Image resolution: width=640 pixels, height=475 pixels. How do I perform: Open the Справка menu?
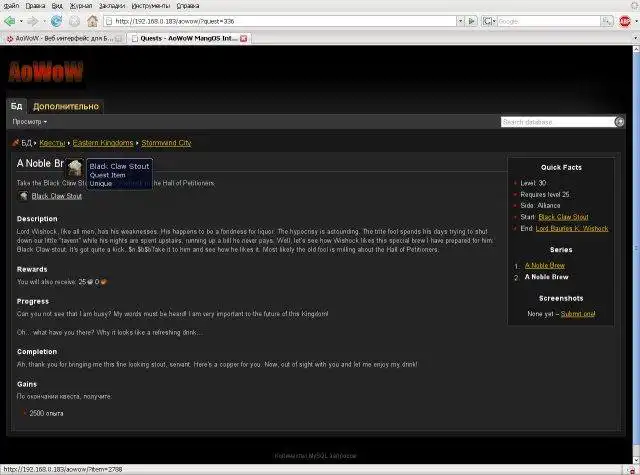coord(188,6)
